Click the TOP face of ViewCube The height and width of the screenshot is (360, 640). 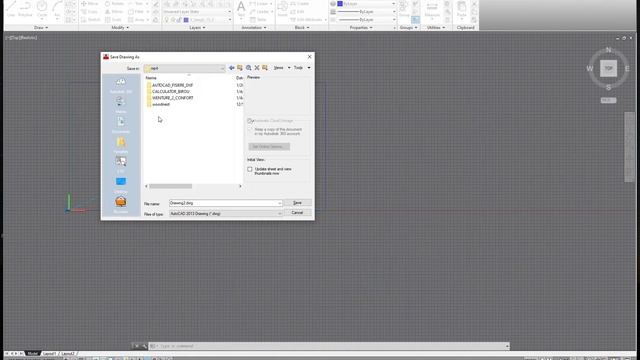609,68
